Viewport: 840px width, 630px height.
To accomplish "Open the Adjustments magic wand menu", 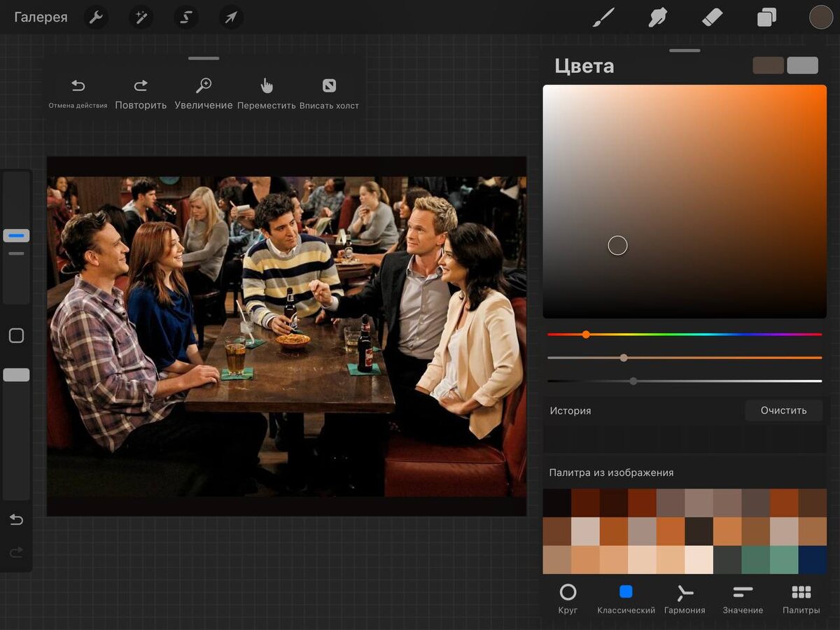I will pos(141,17).
